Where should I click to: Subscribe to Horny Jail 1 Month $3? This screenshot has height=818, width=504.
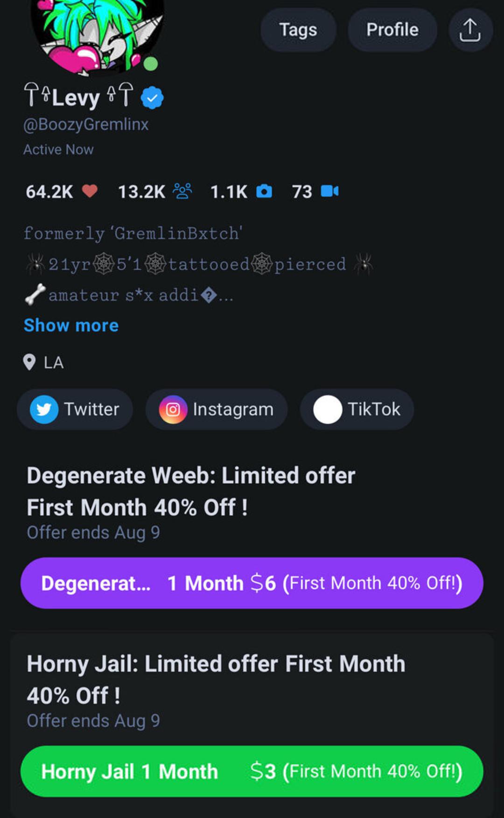(x=252, y=771)
